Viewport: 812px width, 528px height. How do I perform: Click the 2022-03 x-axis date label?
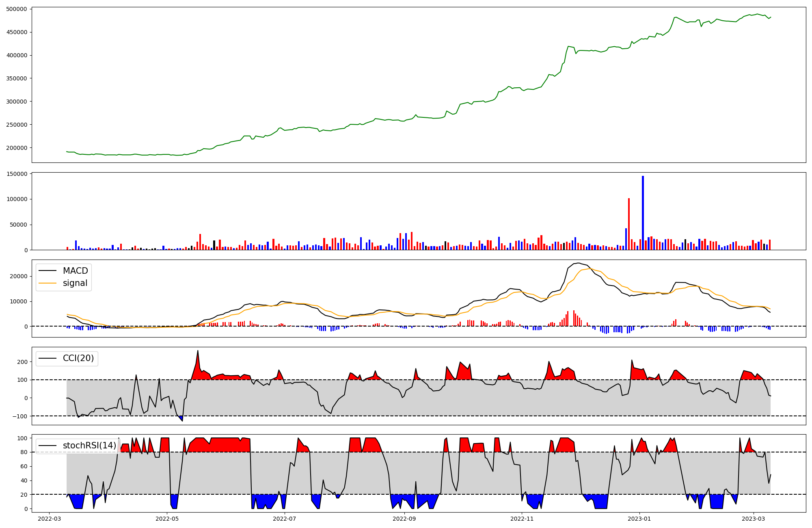[49, 519]
